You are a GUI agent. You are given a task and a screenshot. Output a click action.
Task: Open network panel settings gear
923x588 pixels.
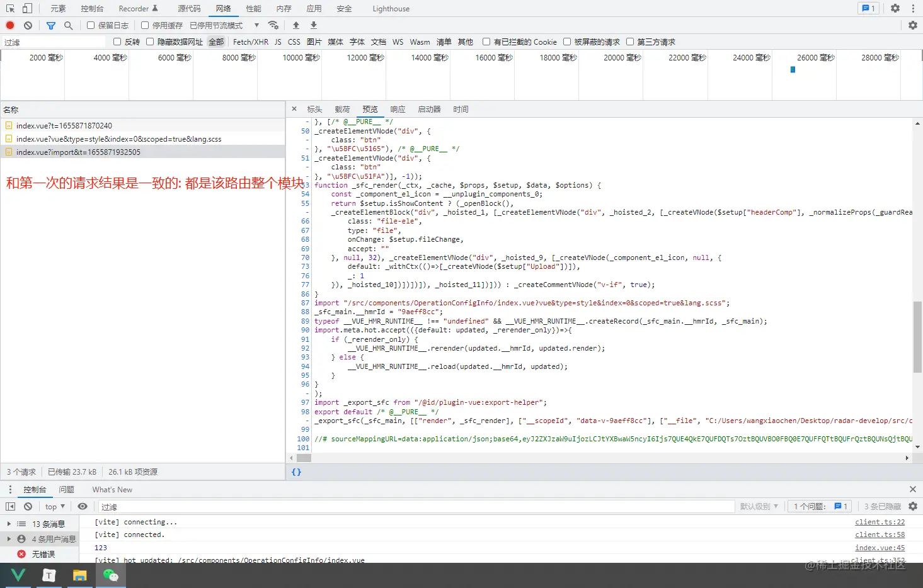(913, 25)
